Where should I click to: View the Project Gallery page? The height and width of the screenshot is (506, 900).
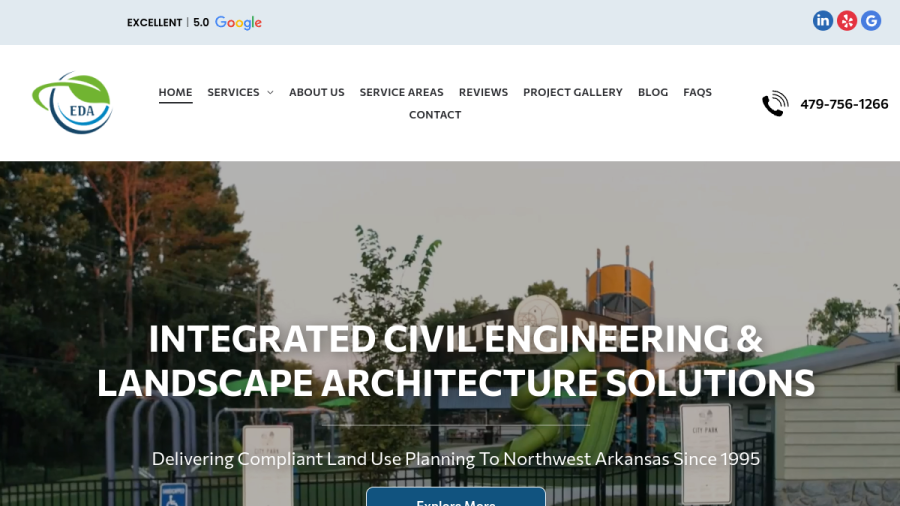point(572,92)
